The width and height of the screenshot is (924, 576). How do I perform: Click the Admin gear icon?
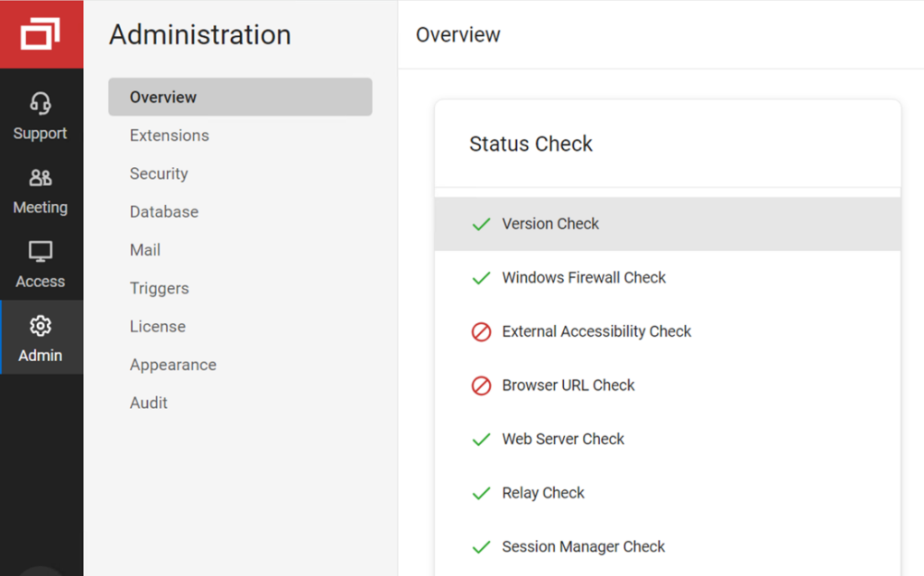41,326
